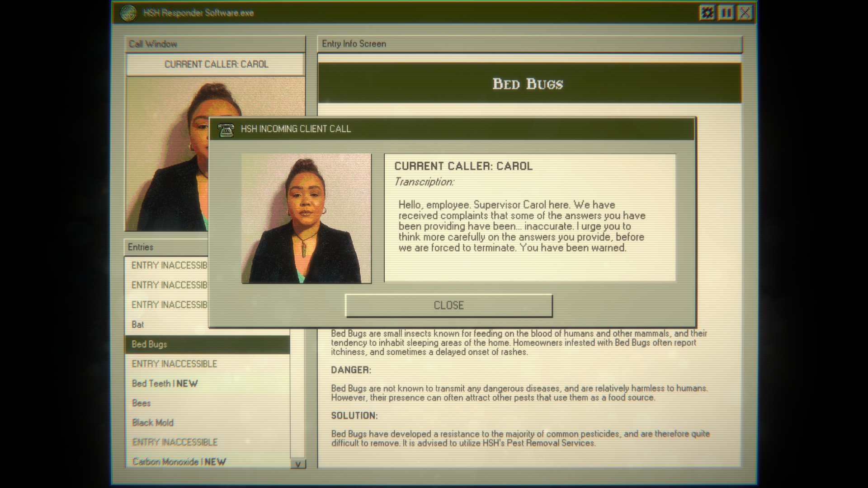This screenshot has height=488, width=868.
Task: Click the settings gear icon in title bar
Action: (707, 13)
